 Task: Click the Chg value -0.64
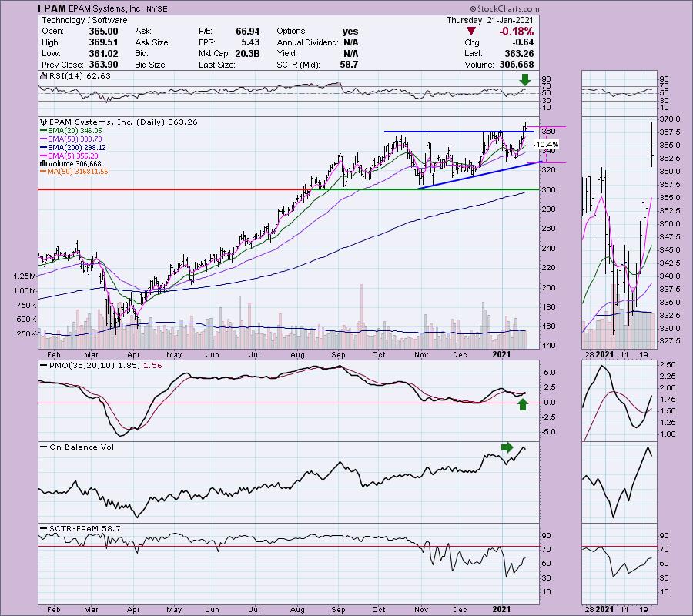click(x=522, y=42)
